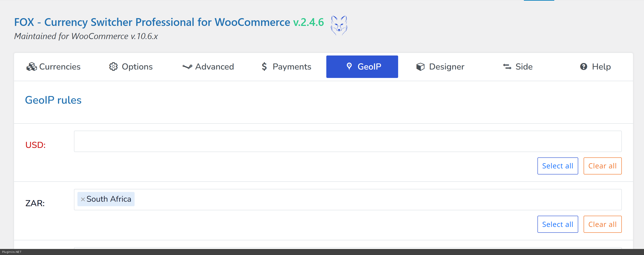
Task: Open the USD countries select field
Action: tap(347, 141)
